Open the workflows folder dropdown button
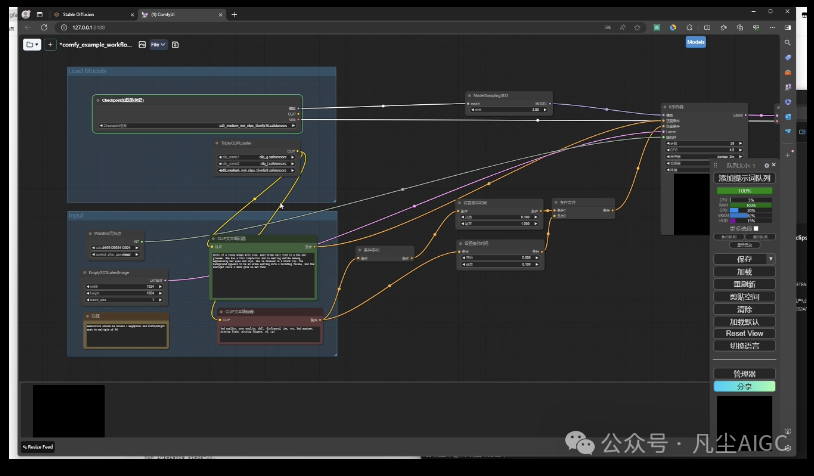814x476 pixels. [x=32, y=45]
